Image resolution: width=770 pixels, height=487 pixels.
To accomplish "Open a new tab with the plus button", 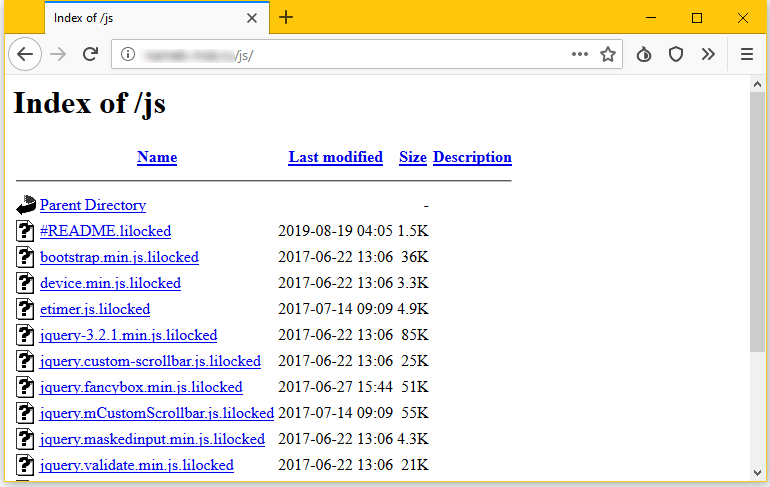I will point(286,18).
